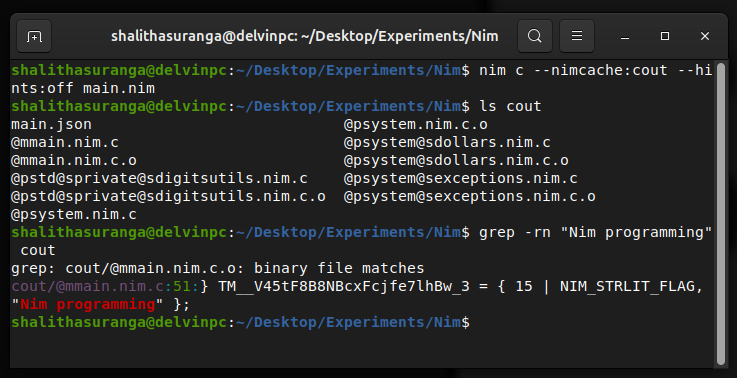This screenshot has height=378, width=737.
Task: Click the 'nim c --nimcache:cout' command text
Action: point(573,71)
